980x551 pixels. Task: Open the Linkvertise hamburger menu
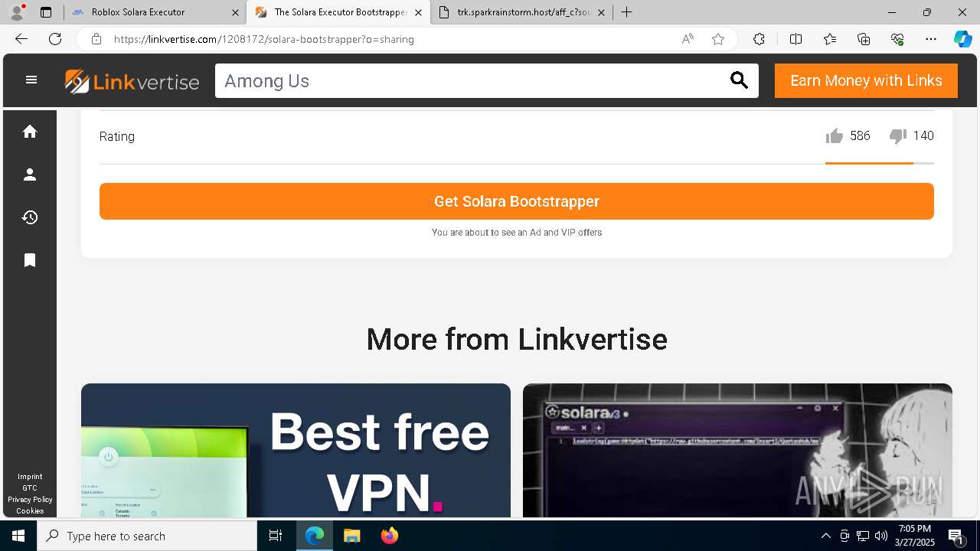point(31,80)
